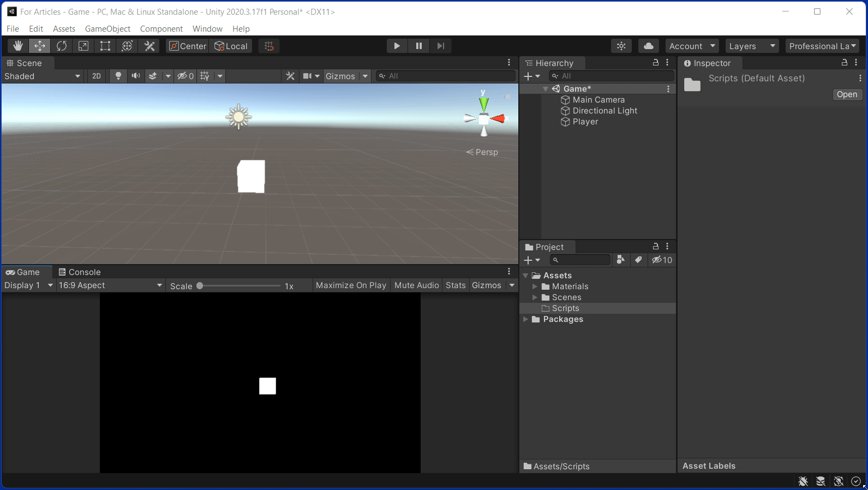Collapse the Game scene in Hierarchy
The image size is (868, 490).
[546, 89]
